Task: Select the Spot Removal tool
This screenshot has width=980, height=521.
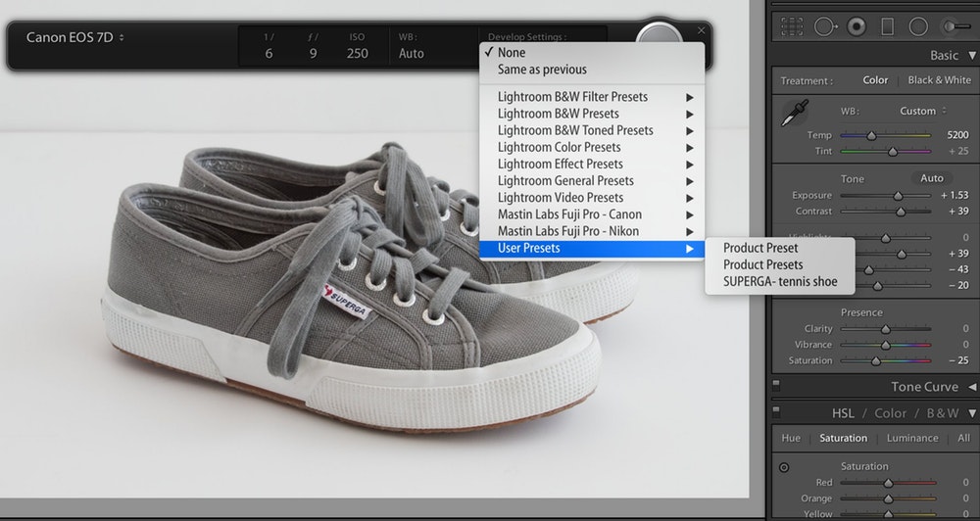Action: click(825, 26)
